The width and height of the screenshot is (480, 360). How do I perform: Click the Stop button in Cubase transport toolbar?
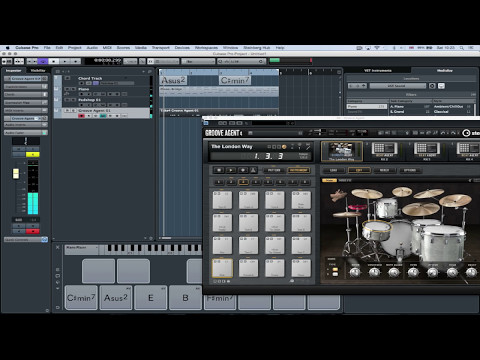[54, 61]
